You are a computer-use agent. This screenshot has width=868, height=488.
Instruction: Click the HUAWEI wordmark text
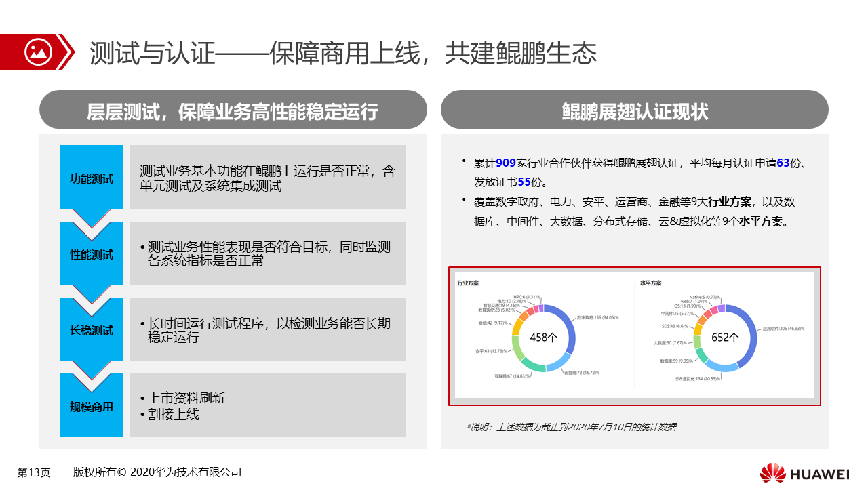tap(819, 474)
